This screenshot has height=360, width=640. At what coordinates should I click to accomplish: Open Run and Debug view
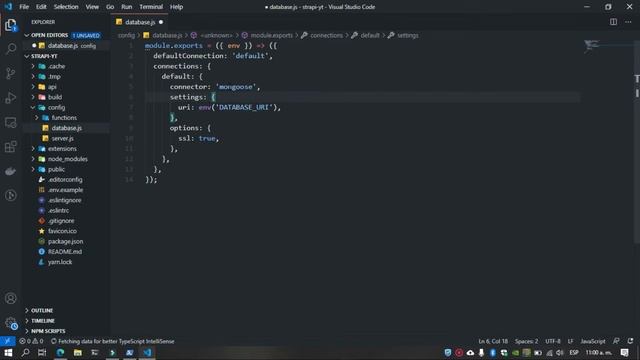11,98
